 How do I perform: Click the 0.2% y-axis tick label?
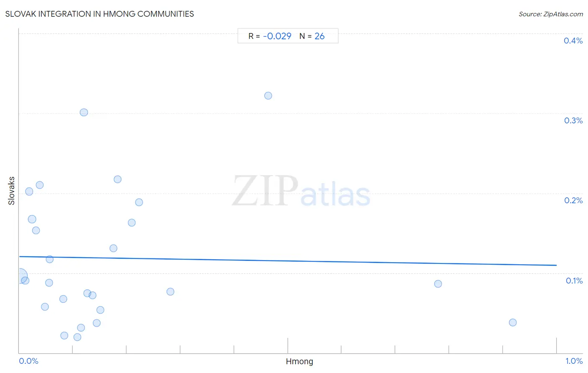(573, 200)
